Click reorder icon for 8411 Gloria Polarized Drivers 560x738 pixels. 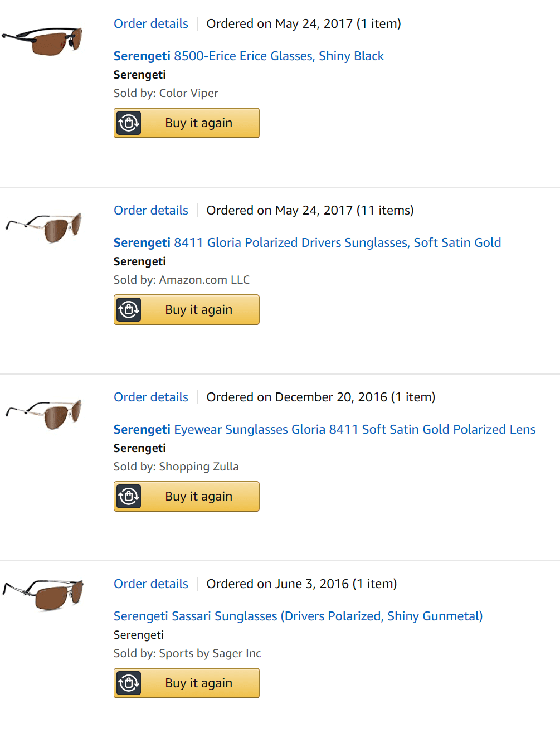[x=129, y=310]
